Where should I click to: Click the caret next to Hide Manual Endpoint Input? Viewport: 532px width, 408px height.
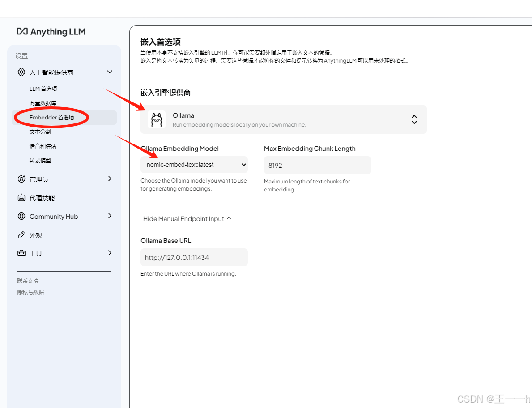point(230,218)
